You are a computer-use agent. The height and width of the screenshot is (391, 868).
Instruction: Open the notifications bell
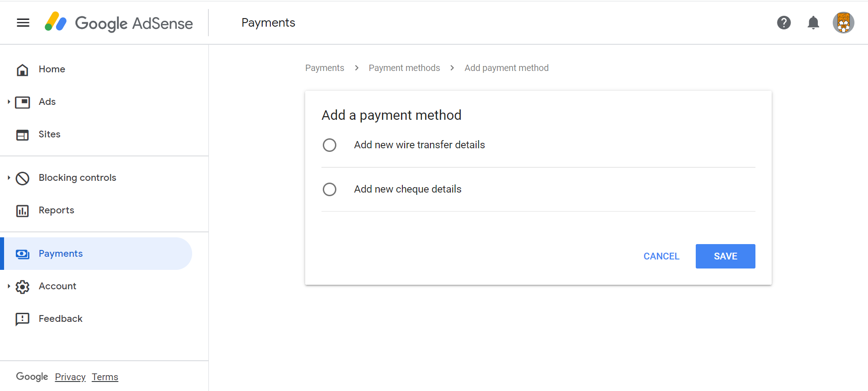[813, 23]
